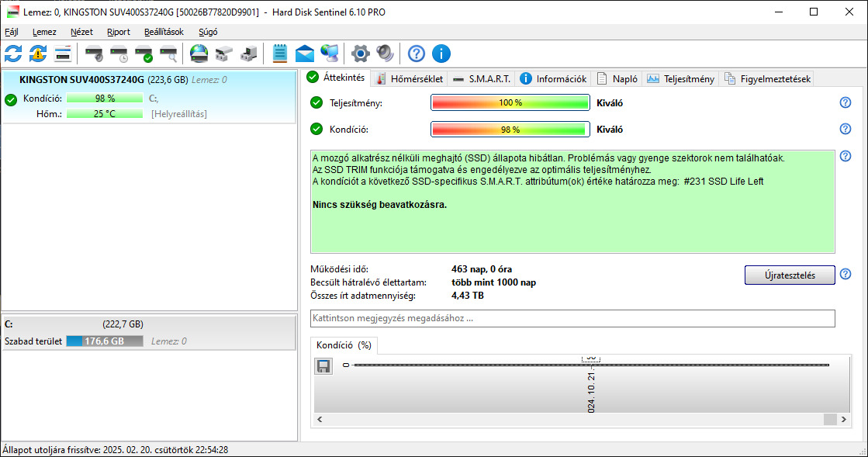Open the Súgó menu
The width and height of the screenshot is (868, 457).
(208, 32)
